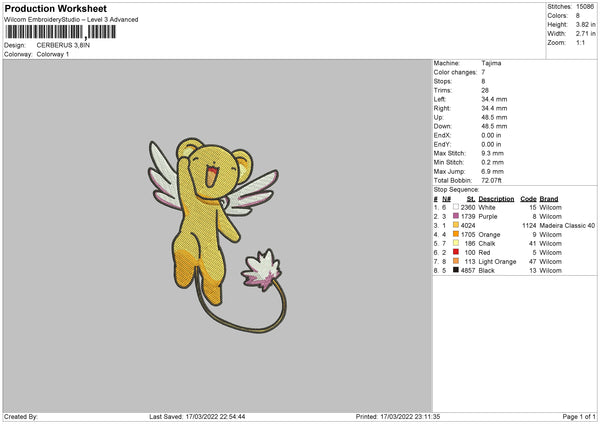The height and width of the screenshot is (424, 600).
Task: Click the Right value 34.4 mm
Action: point(494,108)
